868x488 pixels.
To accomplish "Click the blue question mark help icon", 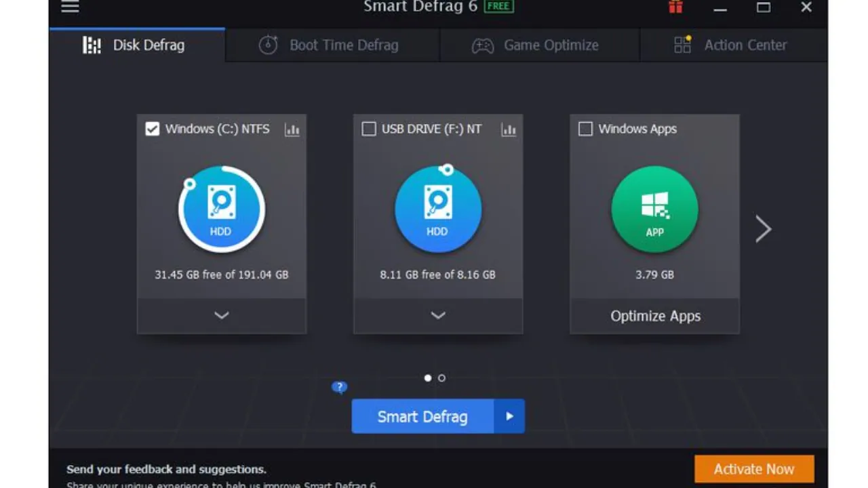I will [339, 388].
